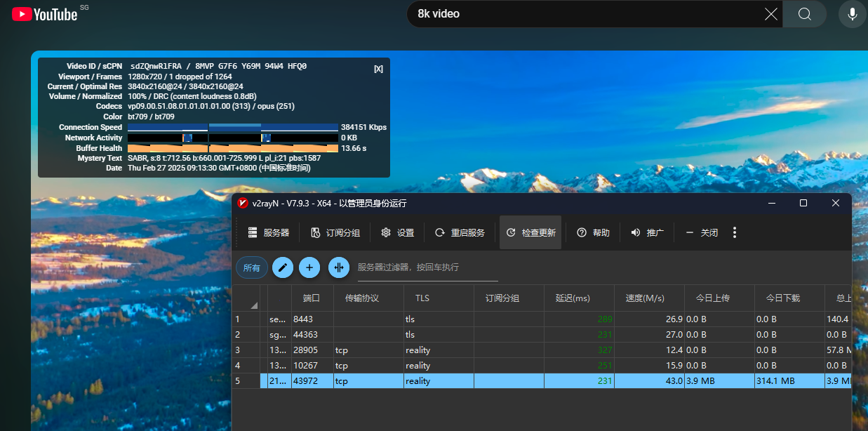Screen dimensions: 868x431
Task: Click the 314.1 MB download cell
Action: coord(789,380)
